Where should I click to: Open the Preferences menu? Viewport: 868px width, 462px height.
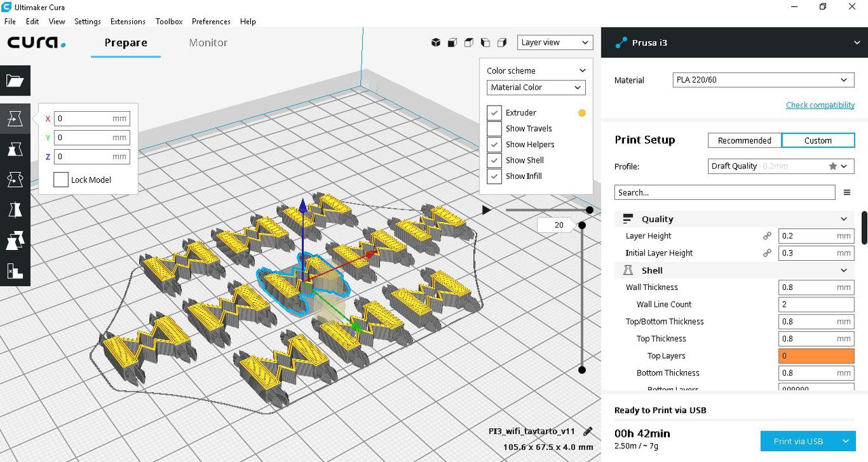pos(212,22)
